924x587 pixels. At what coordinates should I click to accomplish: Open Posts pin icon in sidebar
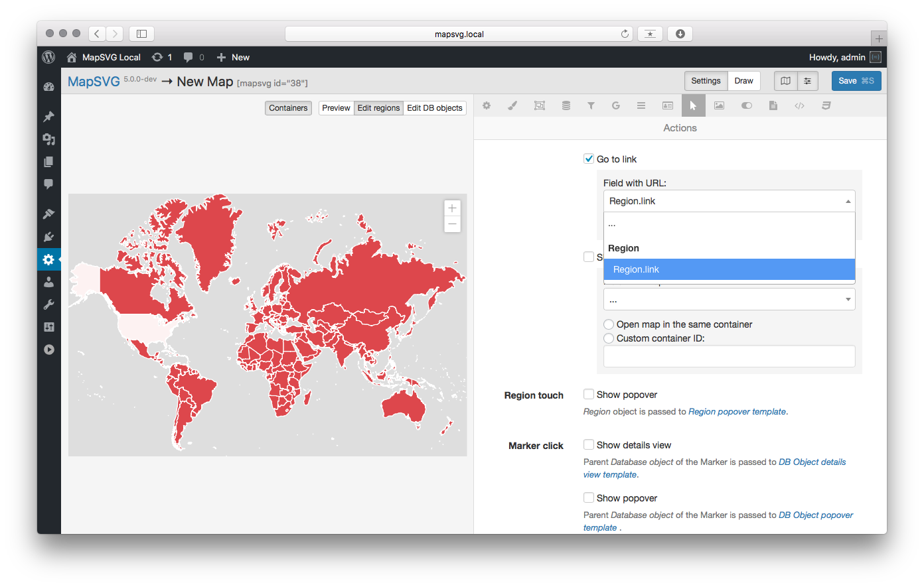click(48, 117)
